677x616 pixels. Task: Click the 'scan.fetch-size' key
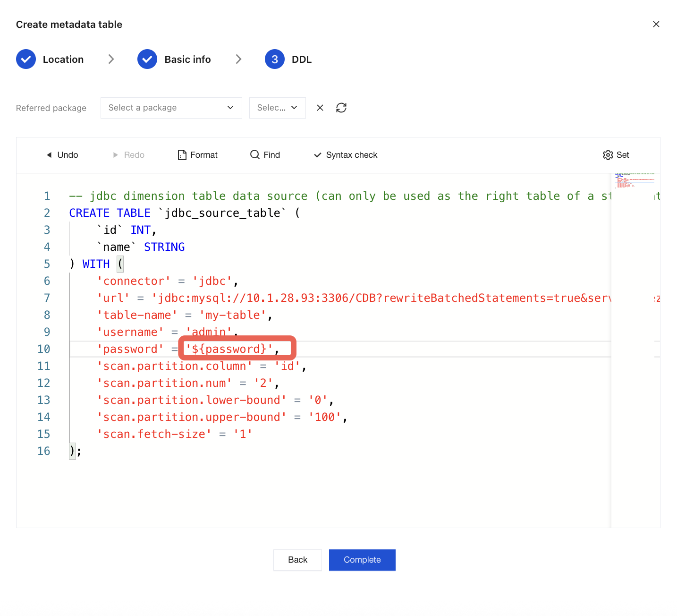[x=154, y=434]
